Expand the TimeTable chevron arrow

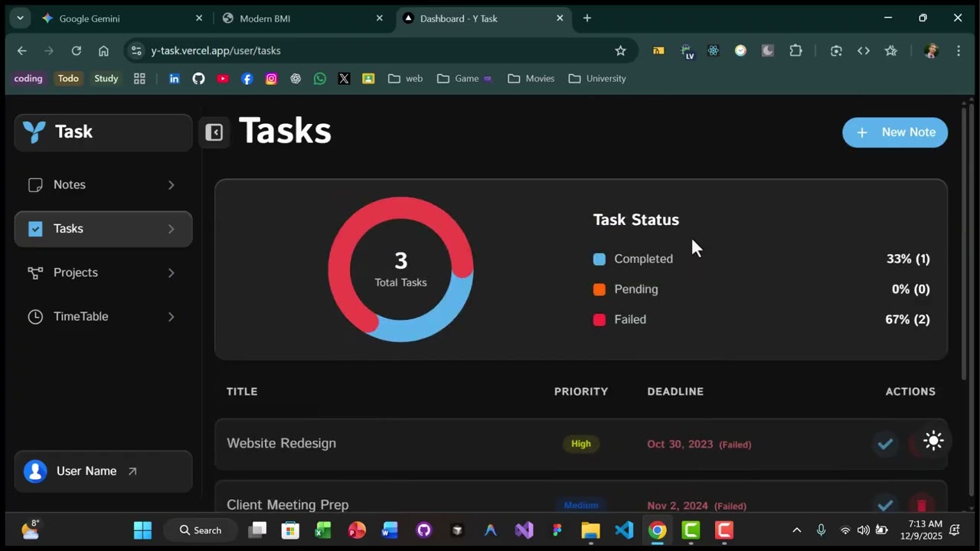click(171, 317)
